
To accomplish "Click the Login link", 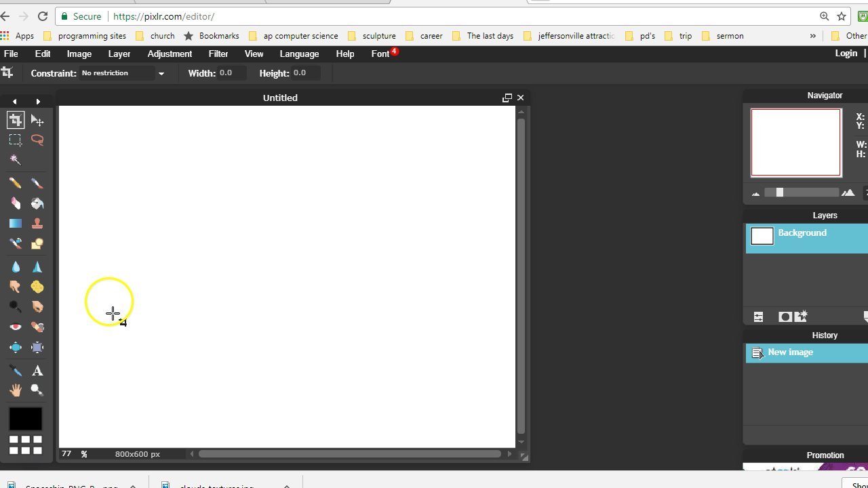I will 846,53.
